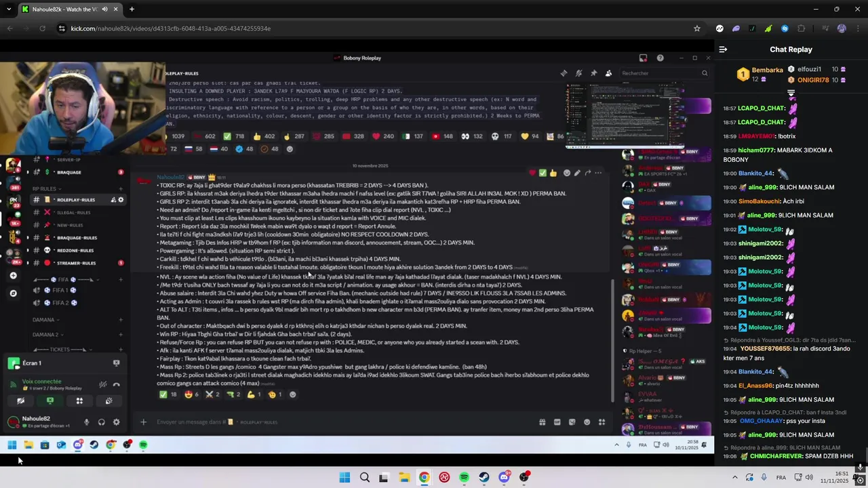868x488 pixels.
Task: Collapse the RP RULES category
Action: pos(46,189)
